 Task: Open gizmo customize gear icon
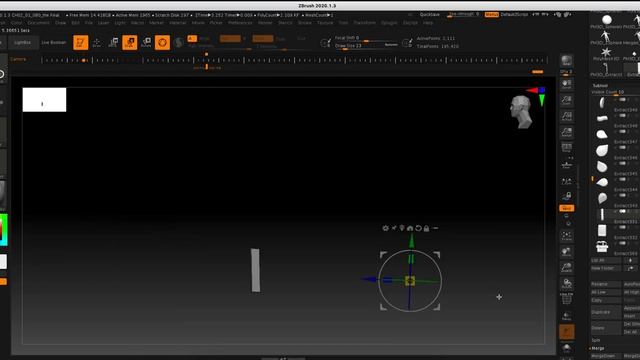385,228
